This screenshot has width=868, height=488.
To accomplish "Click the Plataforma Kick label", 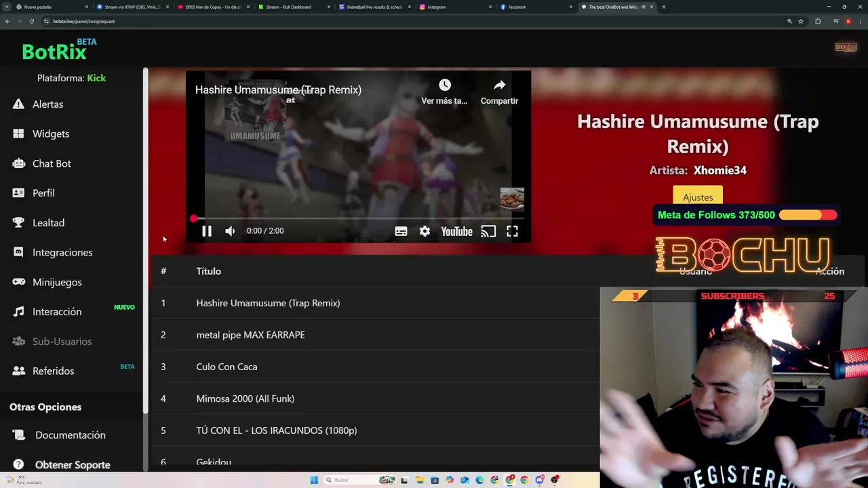I will [71, 78].
